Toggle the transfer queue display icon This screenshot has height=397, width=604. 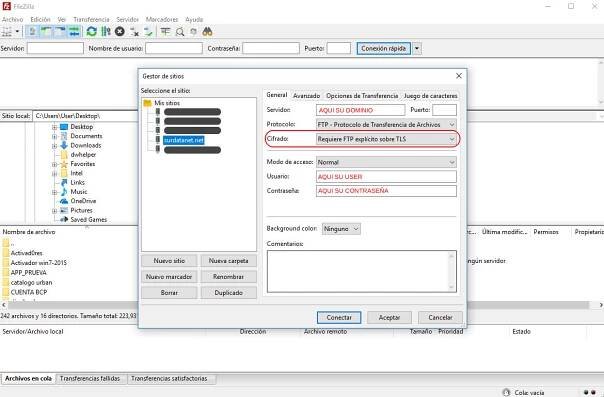tap(74, 32)
